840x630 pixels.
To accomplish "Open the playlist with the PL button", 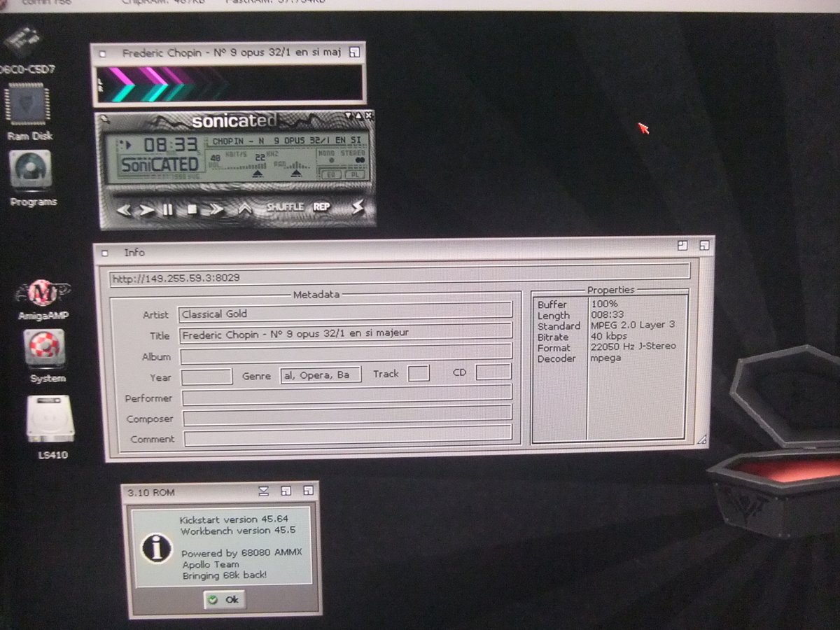I will [355, 174].
